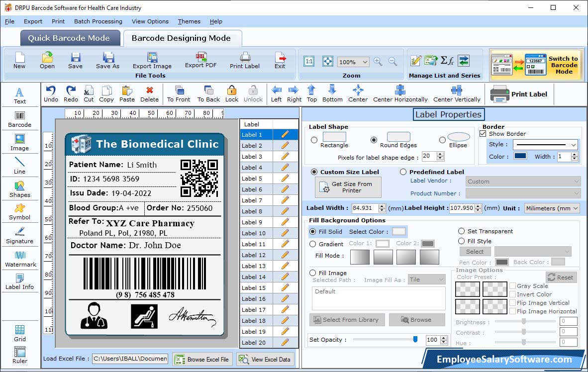Zoom in with magnifier plus icon
The image size is (588, 372).
pos(378,62)
